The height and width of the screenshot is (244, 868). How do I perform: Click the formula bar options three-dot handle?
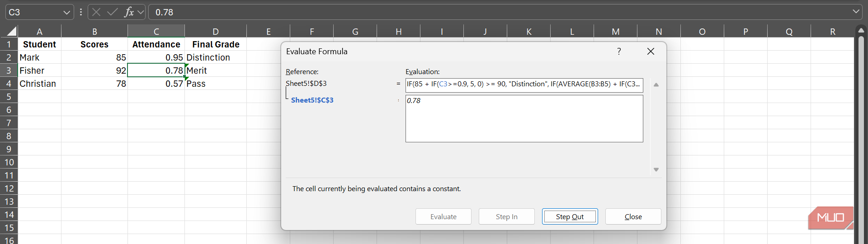81,12
